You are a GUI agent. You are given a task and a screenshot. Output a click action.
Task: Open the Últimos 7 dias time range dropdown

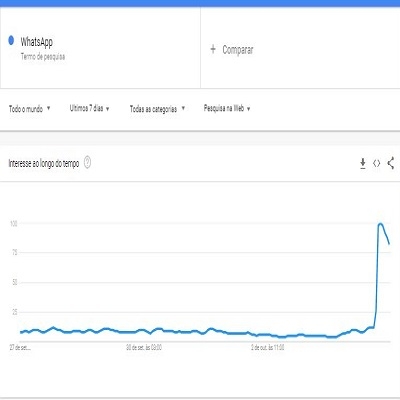click(90, 108)
